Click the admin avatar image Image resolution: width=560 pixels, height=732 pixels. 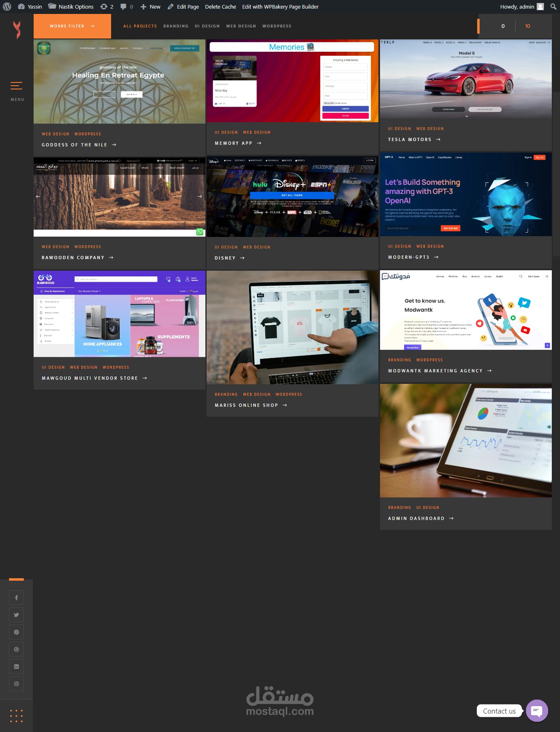coord(540,7)
